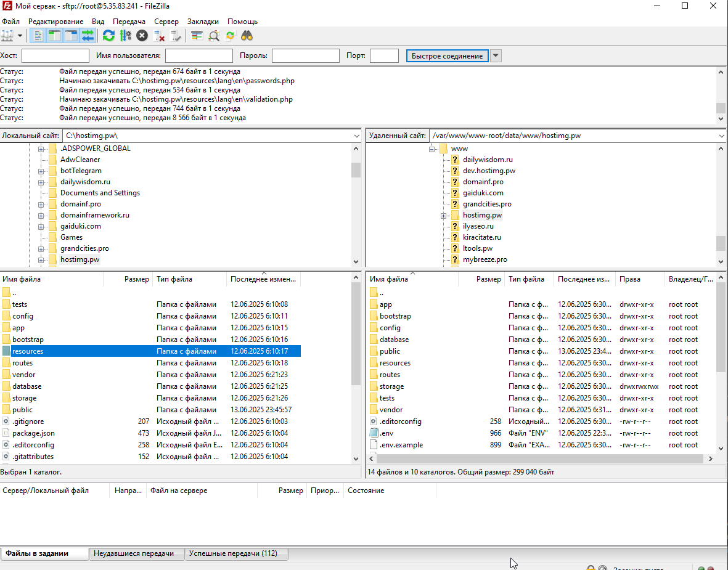The width and height of the screenshot is (728, 570).
Task: Open directory listing filters
Action: 197,36
